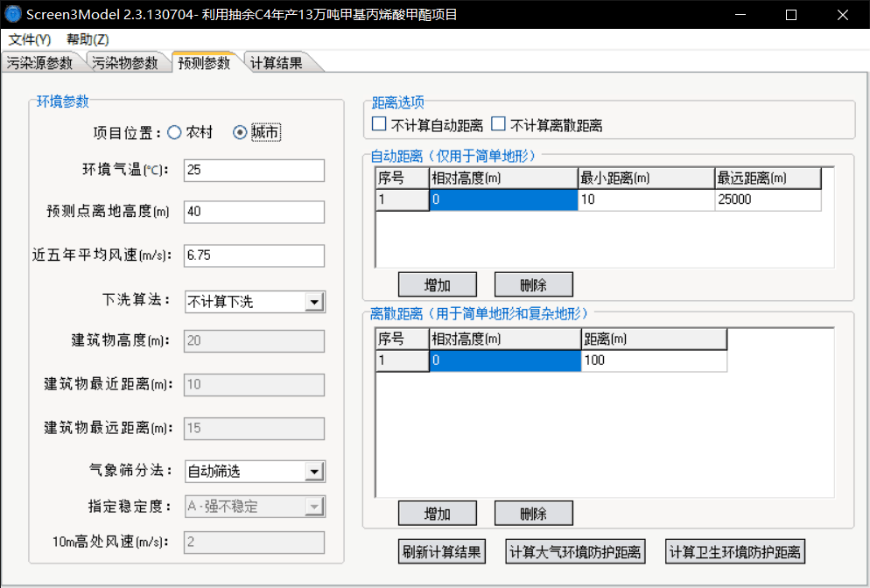This screenshot has width=870, height=588.
Task: Click 相对高度(m) header in 离散距离 table
Action: [506, 339]
